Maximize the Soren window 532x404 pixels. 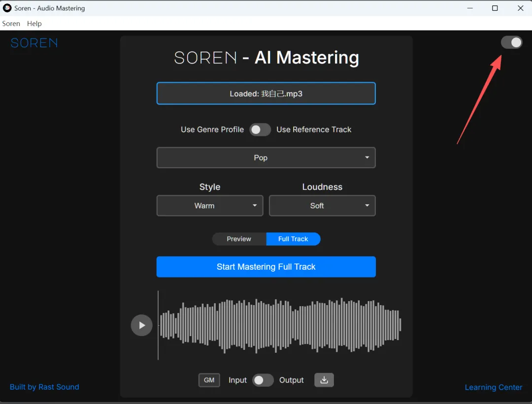click(x=495, y=8)
